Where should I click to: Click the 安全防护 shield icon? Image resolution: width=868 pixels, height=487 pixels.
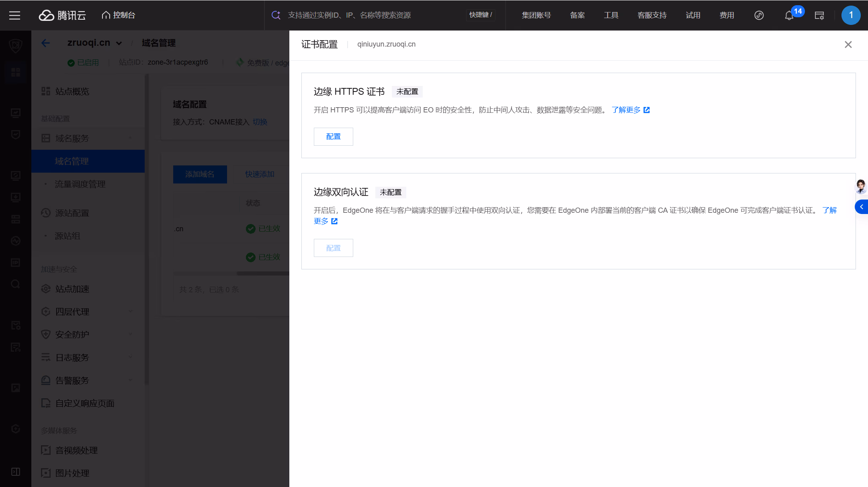point(46,334)
